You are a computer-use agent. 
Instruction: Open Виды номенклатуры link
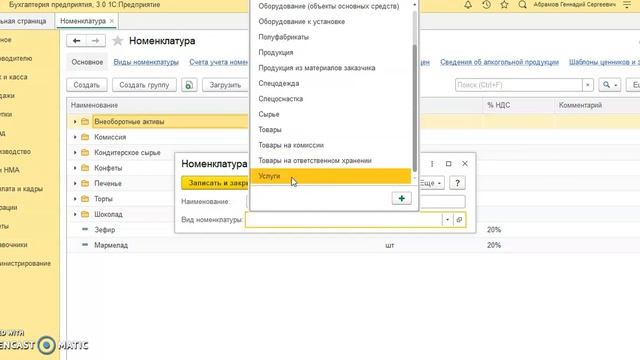(146, 62)
